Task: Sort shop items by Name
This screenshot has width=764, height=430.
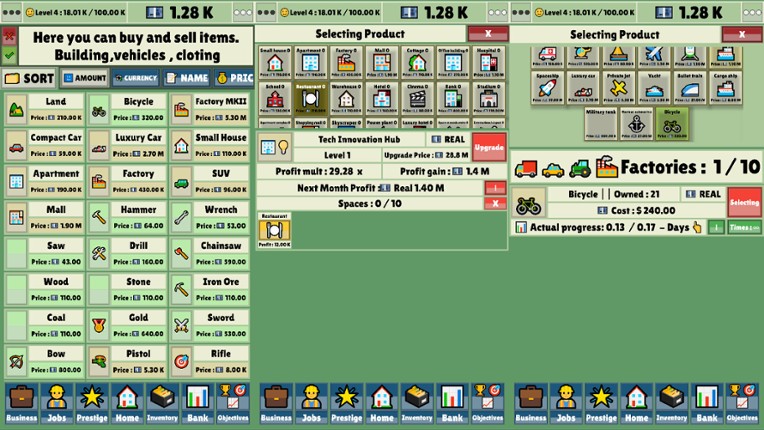Action: coord(186,78)
